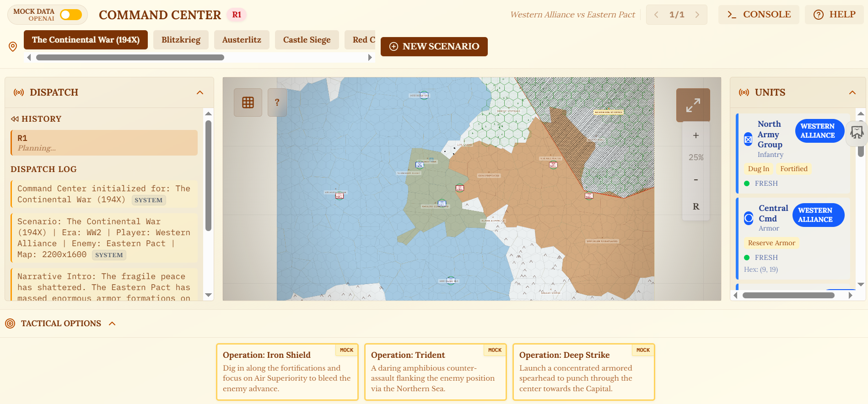The width and height of the screenshot is (868, 404).
Task: Click the R1 round badge in header
Action: pyautogui.click(x=237, y=15)
